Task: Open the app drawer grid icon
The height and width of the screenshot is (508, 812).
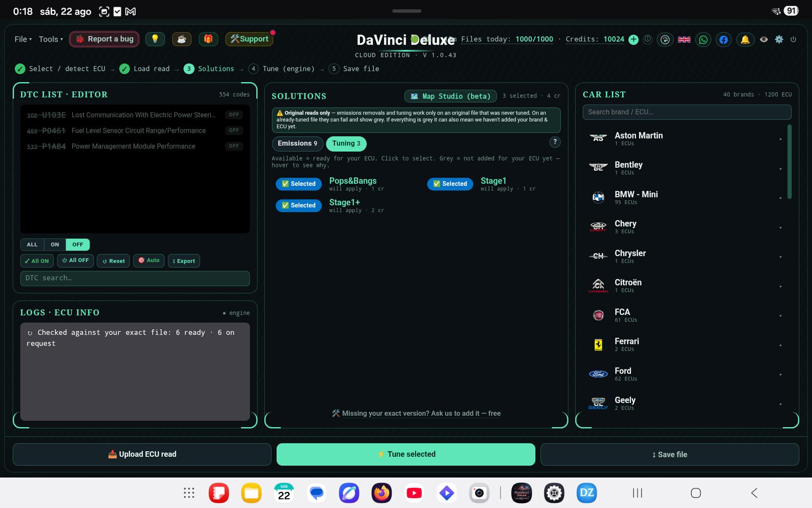Action: [189, 493]
